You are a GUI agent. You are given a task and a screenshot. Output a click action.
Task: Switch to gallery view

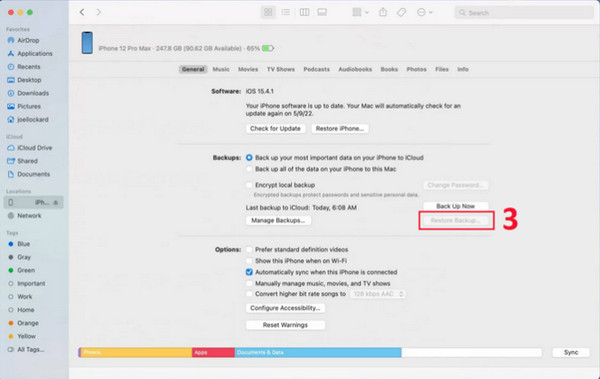(322, 12)
